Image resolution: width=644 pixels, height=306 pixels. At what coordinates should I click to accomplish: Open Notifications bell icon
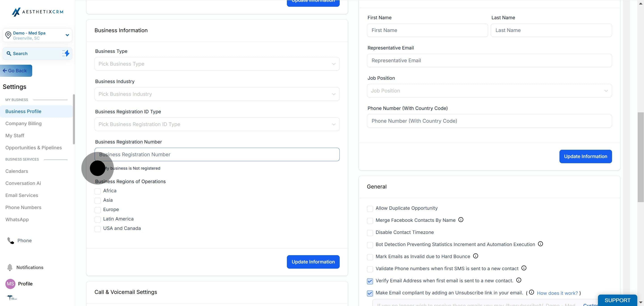(10, 267)
